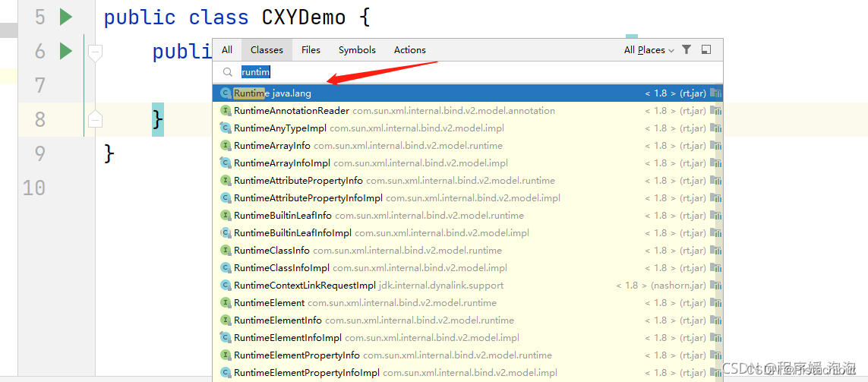868x382 pixels.
Task: Open the search results filter icon
Action: click(x=687, y=49)
